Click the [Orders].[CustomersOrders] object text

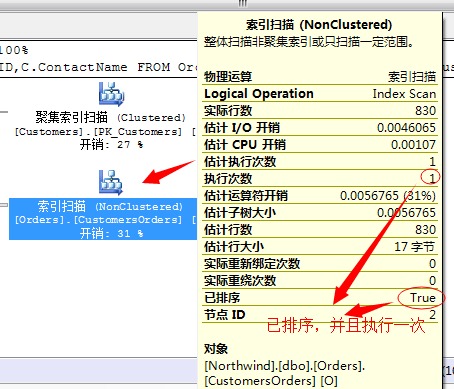coord(98,220)
